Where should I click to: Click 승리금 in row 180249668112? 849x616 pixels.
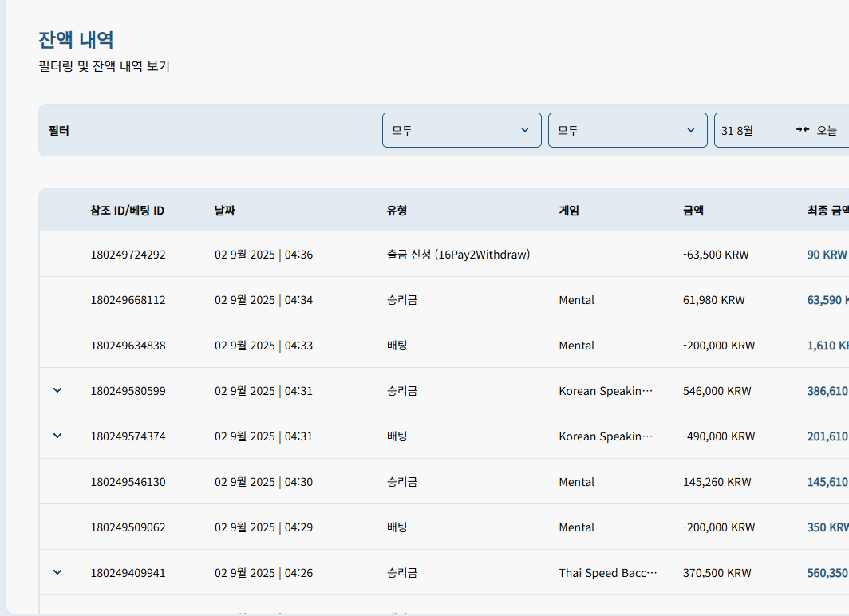pyautogui.click(x=402, y=300)
